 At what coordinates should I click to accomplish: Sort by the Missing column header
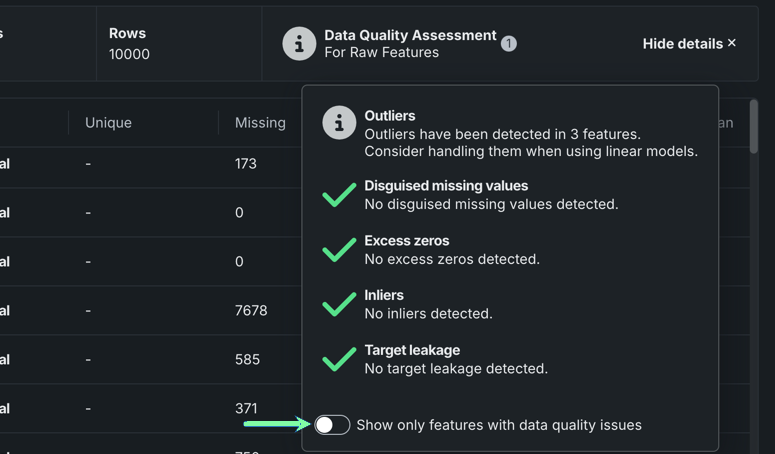pyautogui.click(x=260, y=123)
